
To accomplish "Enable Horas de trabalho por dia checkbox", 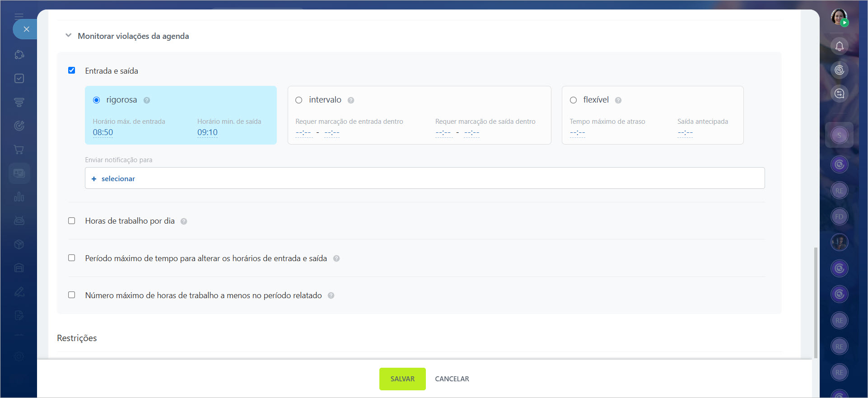I will point(71,221).
